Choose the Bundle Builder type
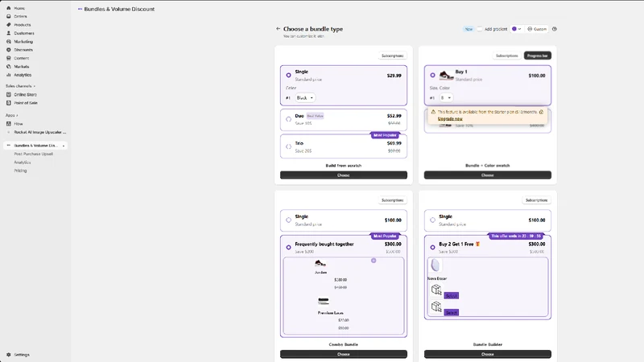The height and width of the screenshot is (362, 644). [488, 354]
